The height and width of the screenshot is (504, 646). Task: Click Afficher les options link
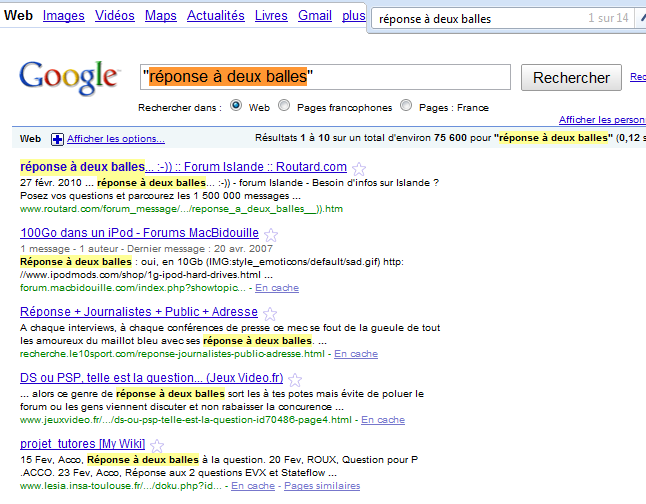pos(116,139)
